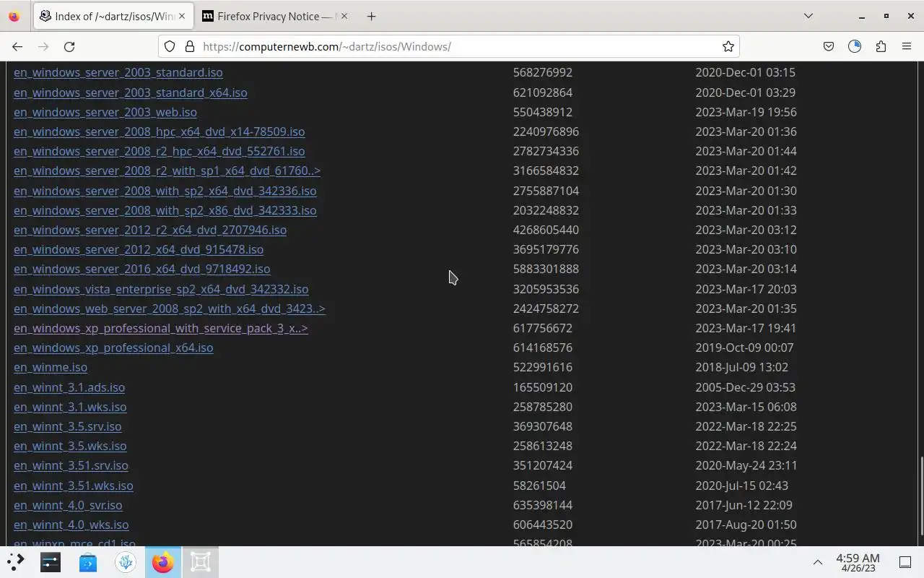Download en_windows_server_2003_standard_x64.iso
Image resolution: width=924 pixels, height=578 pixels.
131,92
